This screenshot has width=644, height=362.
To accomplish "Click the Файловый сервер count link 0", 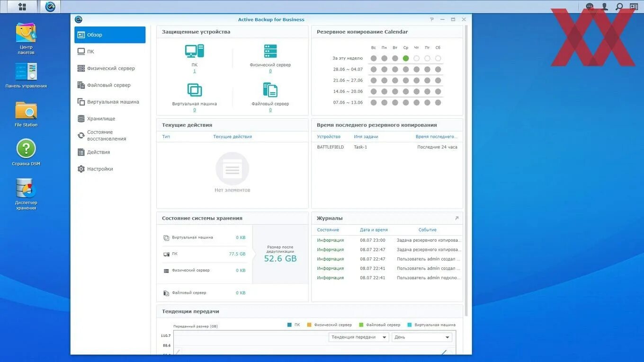I will (270, 110).
